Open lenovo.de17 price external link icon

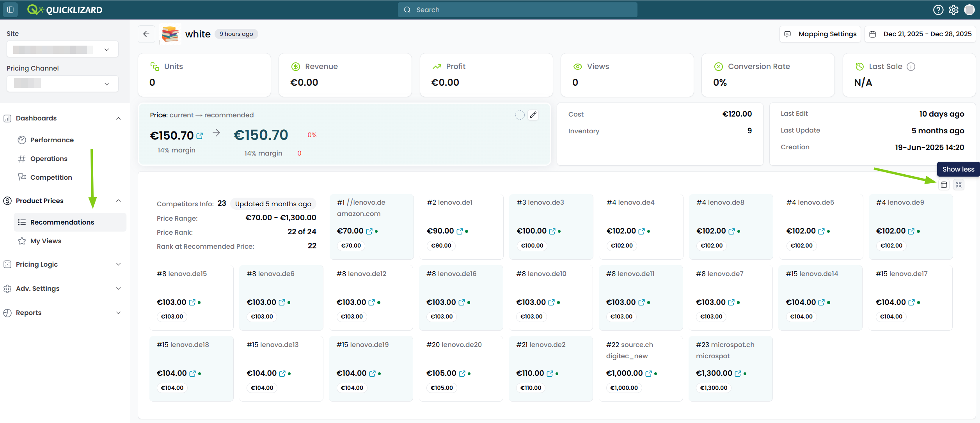pos(911,302)
